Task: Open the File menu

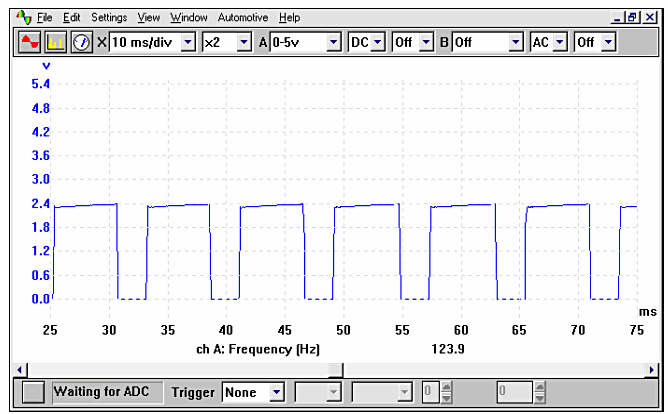Action: pos(44,17)
